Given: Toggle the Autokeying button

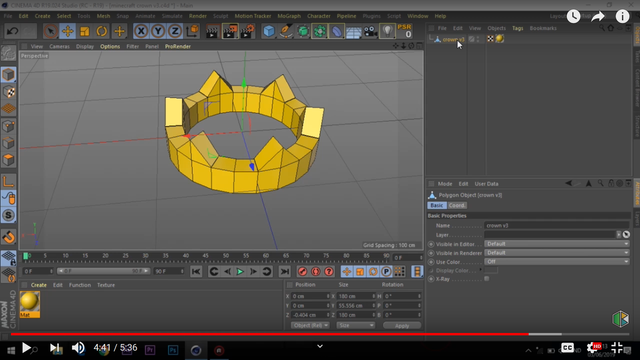Looking at the screenshot, I should [x=316, y=271].
